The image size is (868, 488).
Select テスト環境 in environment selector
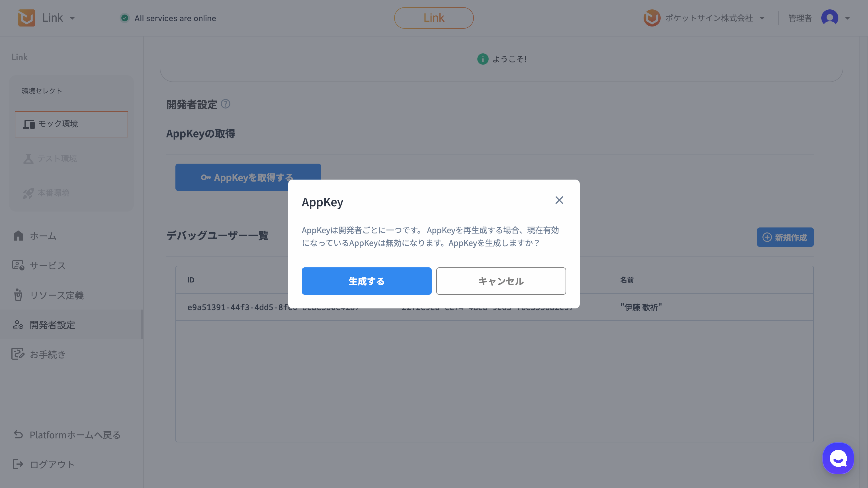(57, 158)
